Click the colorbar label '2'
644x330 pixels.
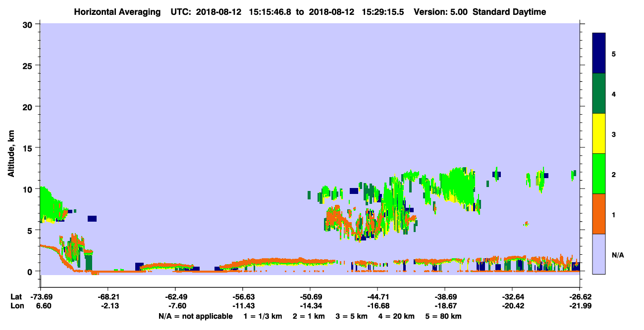tap(614, 174)
